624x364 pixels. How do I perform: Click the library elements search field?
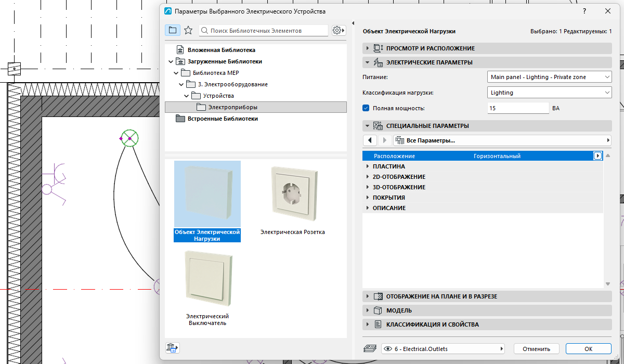pyautogui.click(x=264, y=30)
